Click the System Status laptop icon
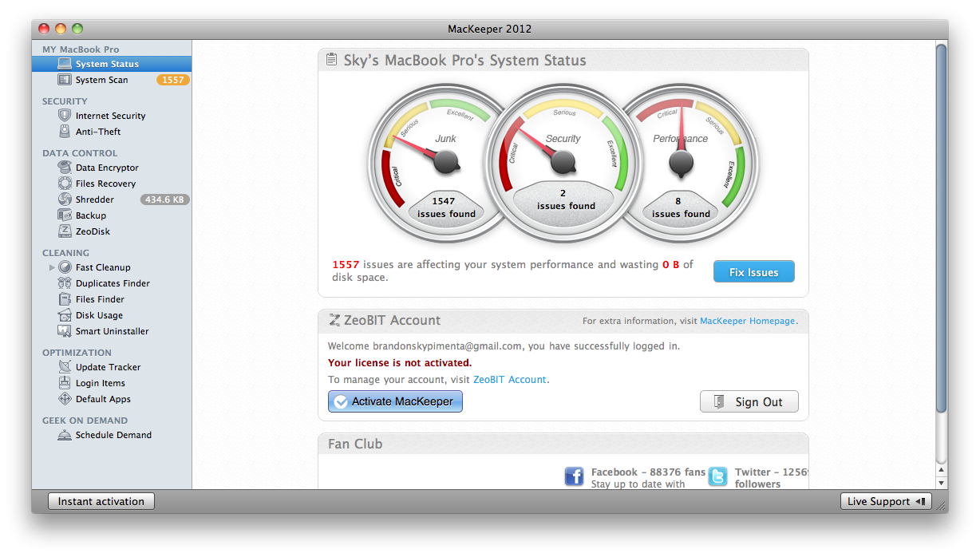 coord(65,64)
